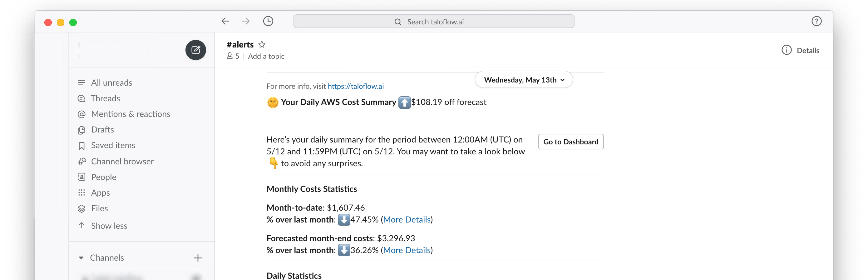Open Files section

(99, 208)
